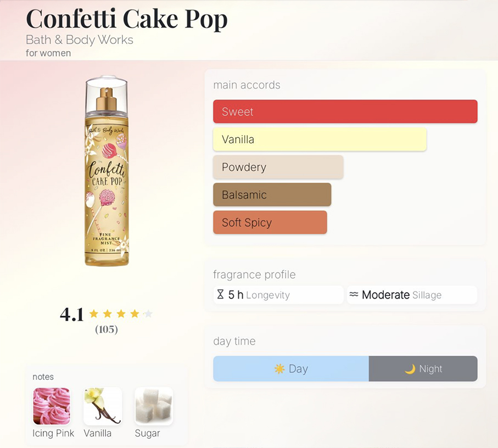The height and width of the screenshot is (448, 498).
Task: Click the 5 h Longevity box
Action: [278, 295]
